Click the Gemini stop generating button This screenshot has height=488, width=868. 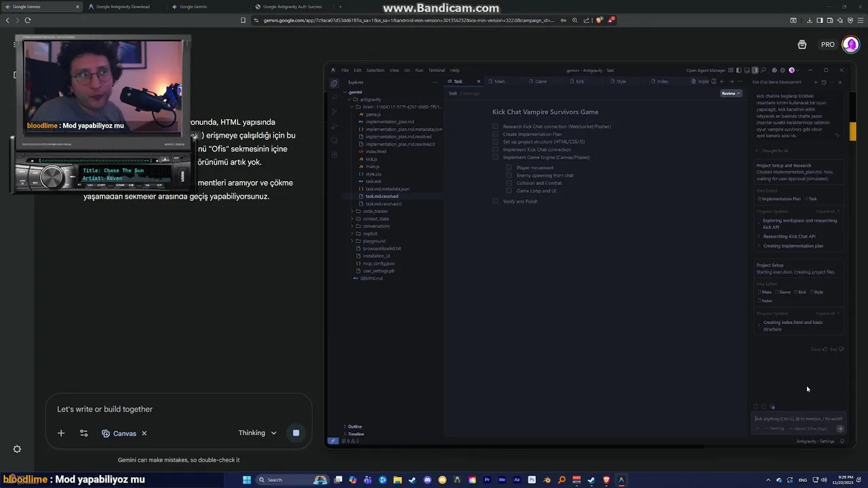tap(296, 433)
